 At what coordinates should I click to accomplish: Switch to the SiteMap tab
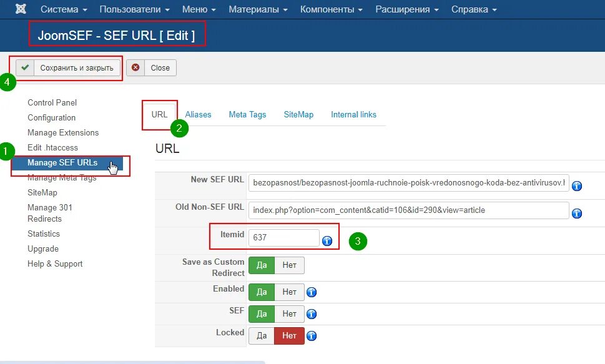298,115
